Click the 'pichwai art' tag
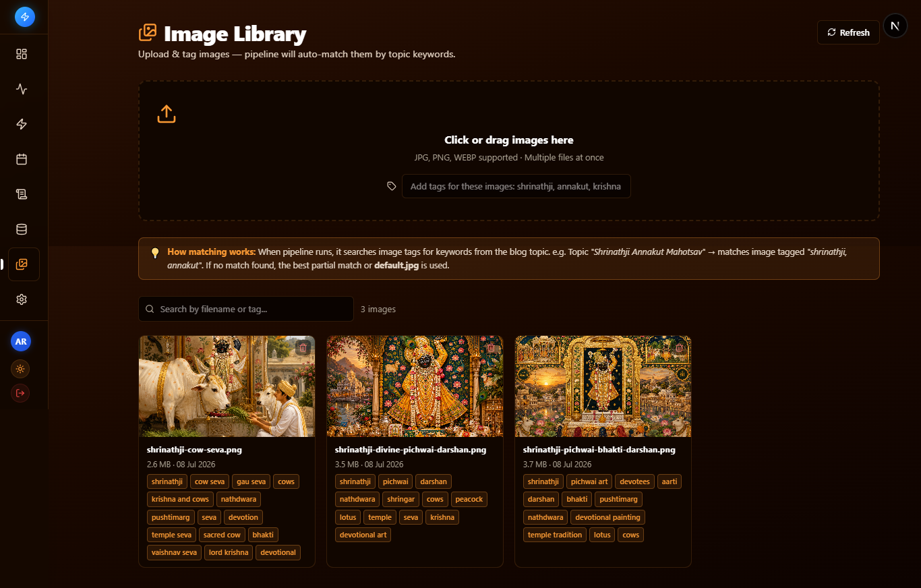The height and width of the screenshot is (588, 921). click(x=589, y=481)
